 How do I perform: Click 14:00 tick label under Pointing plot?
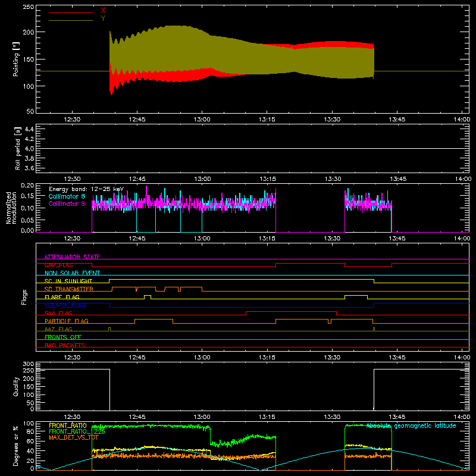point(462,120)
